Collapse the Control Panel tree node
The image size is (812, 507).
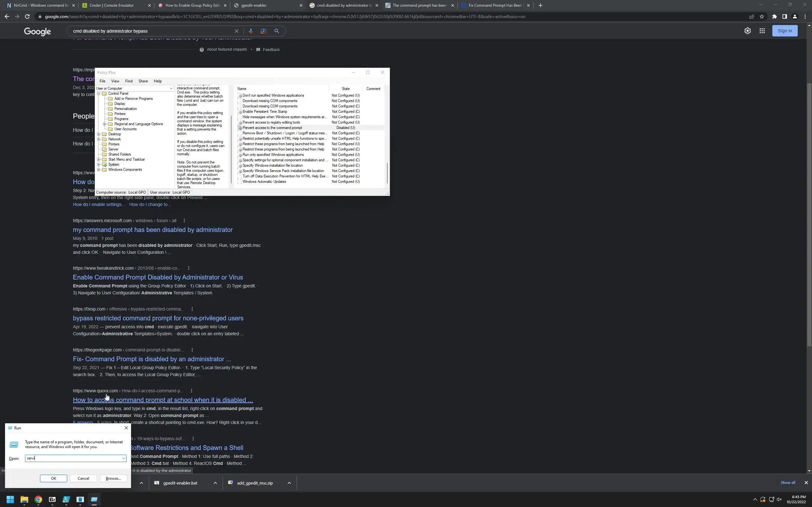tap(99, 93)
